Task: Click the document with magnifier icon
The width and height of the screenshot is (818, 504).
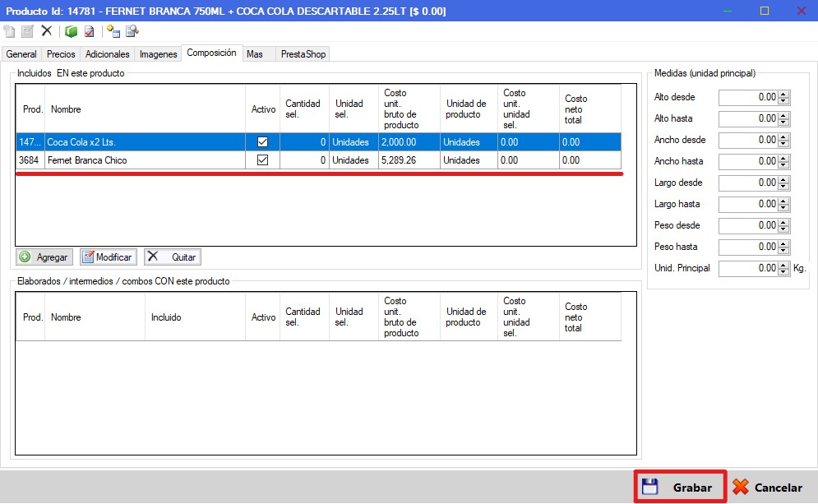Action: (132, 31)
